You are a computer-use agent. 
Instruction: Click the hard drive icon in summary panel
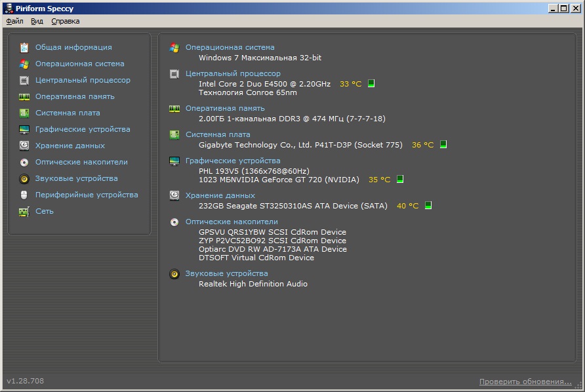click(174, 195)
